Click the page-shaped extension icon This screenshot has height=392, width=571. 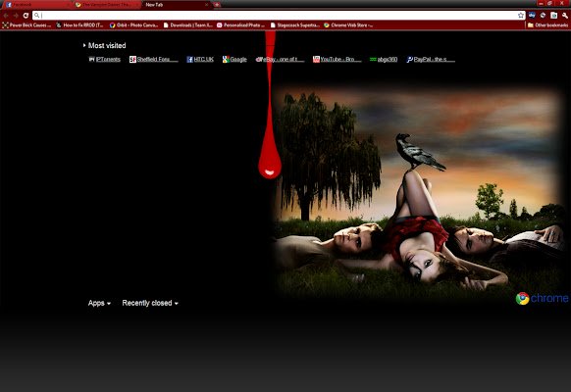click(x=554, y=16)
